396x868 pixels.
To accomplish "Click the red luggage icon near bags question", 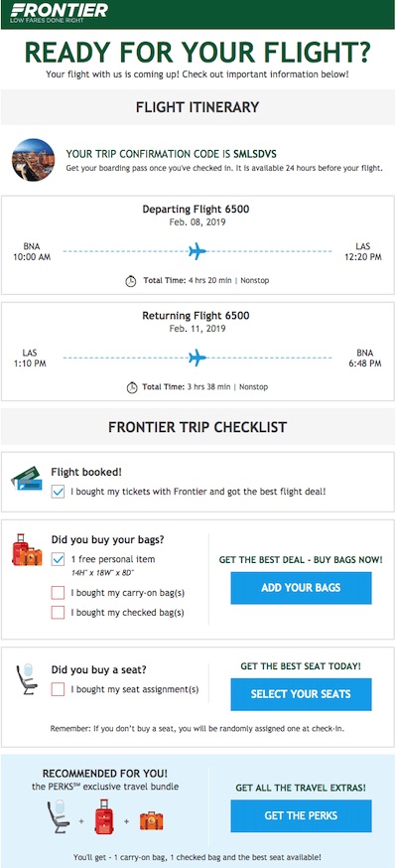I will tap(27, 549).
